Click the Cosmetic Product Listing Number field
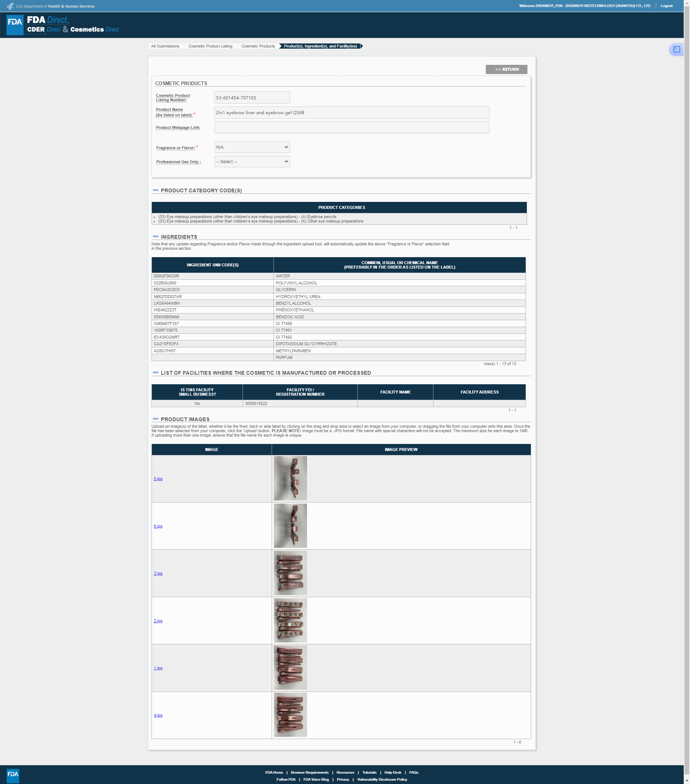This screenshot has height=784, width=690. click(252, 97)
